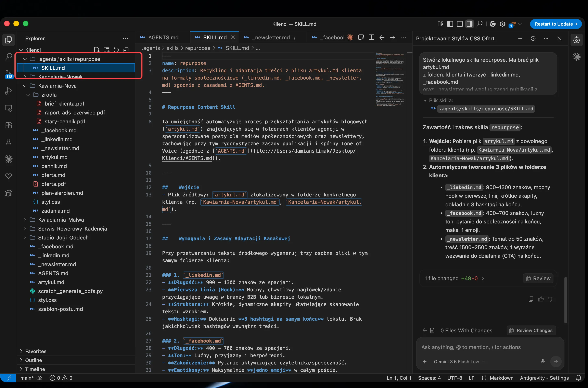The height and width of the screenshot is (388, 588).
Task: Click the skills breadcrumb segment
Action: point(172,48)
